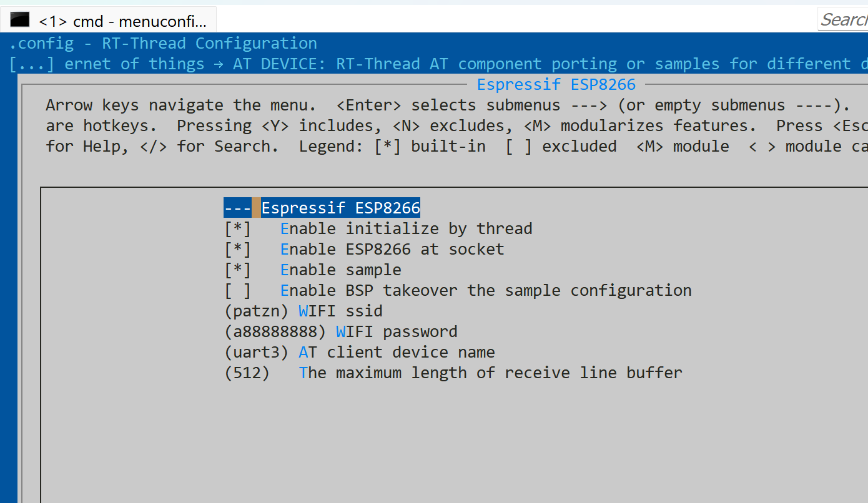This screenshot has height=503, width=868.
Task: Click the uart3 device name value
Action: [257, 353]
